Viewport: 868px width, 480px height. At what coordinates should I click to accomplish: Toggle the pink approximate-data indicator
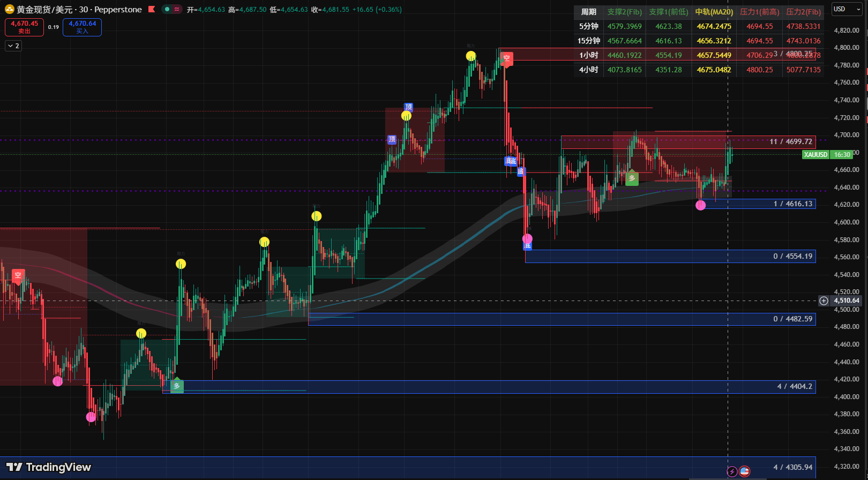tap(177, 10)
